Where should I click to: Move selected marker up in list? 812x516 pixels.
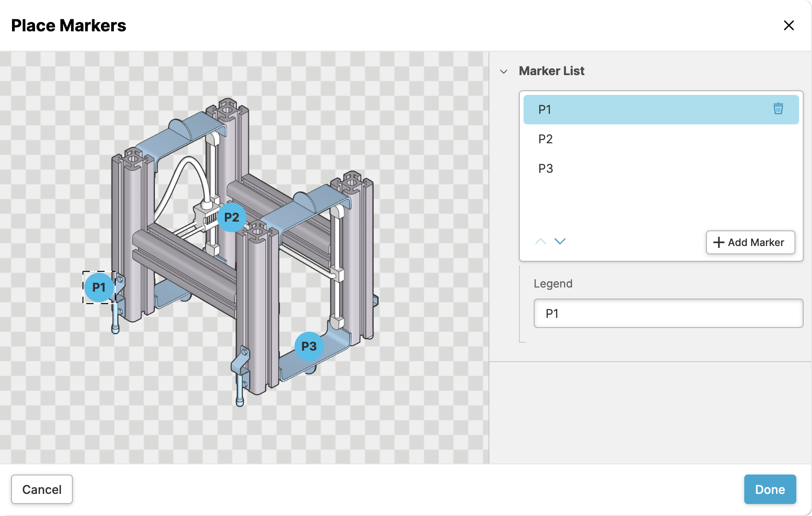[x=541, y=241]
